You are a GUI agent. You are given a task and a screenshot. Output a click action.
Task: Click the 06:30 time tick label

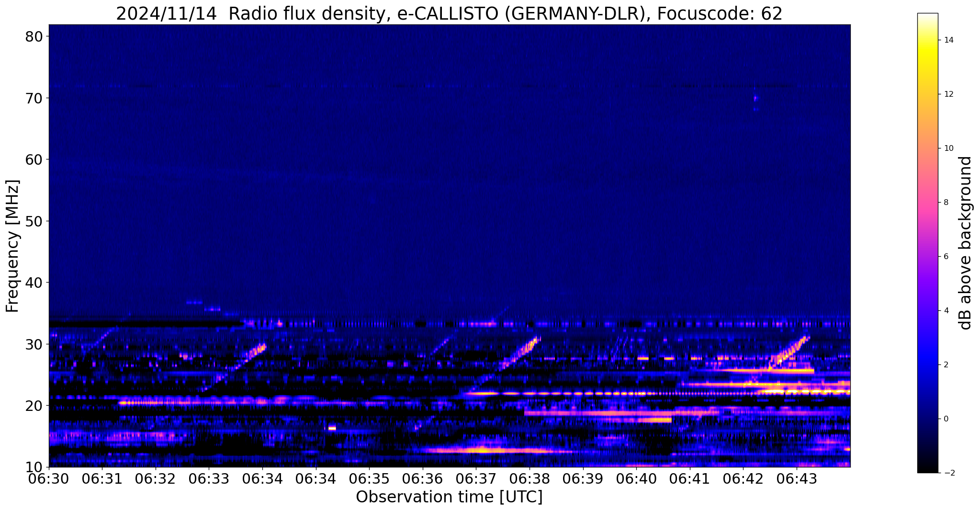(49, 478)
